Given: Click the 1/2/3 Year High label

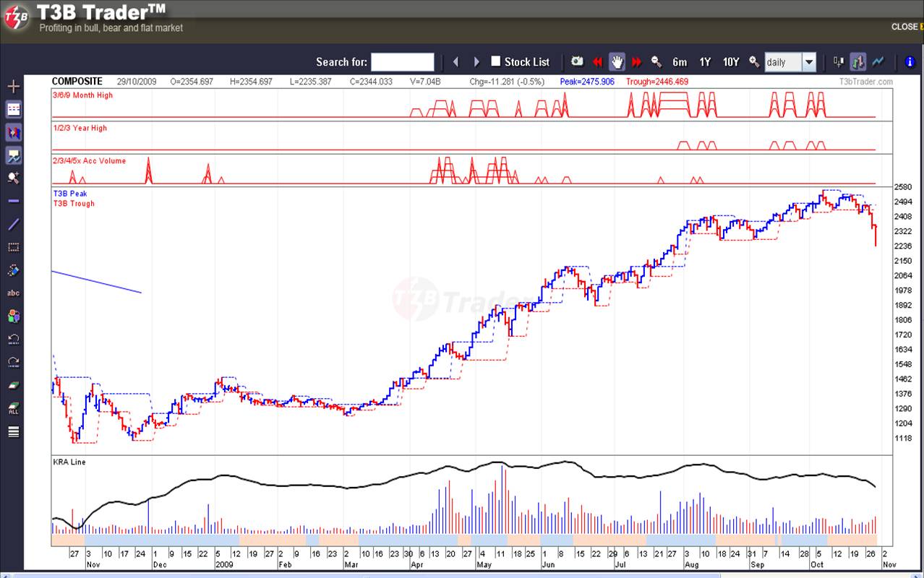Looking at the screenshot, I should coord(80,128).
